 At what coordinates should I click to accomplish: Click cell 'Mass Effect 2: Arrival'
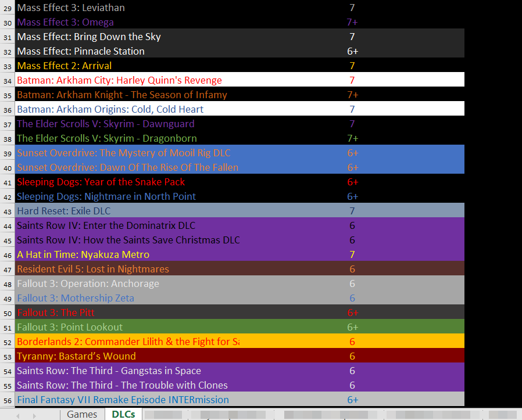pyautogui.click(x=127, y=66)
